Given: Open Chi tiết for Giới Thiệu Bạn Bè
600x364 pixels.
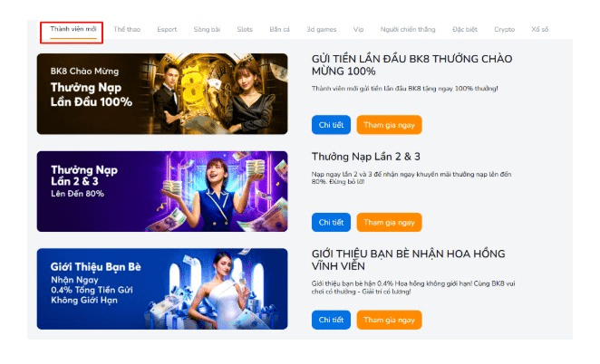Looking at the screenshot, I should (x=331, y=320).
